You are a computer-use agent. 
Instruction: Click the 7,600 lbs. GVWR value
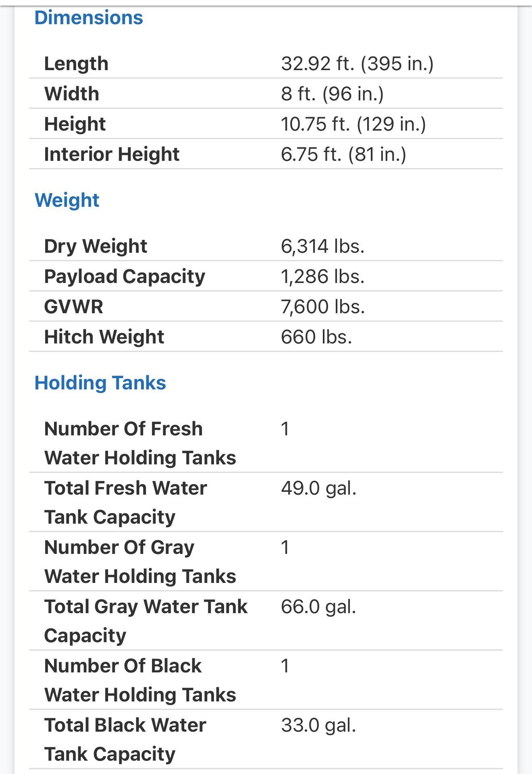(x=323, y=306)
